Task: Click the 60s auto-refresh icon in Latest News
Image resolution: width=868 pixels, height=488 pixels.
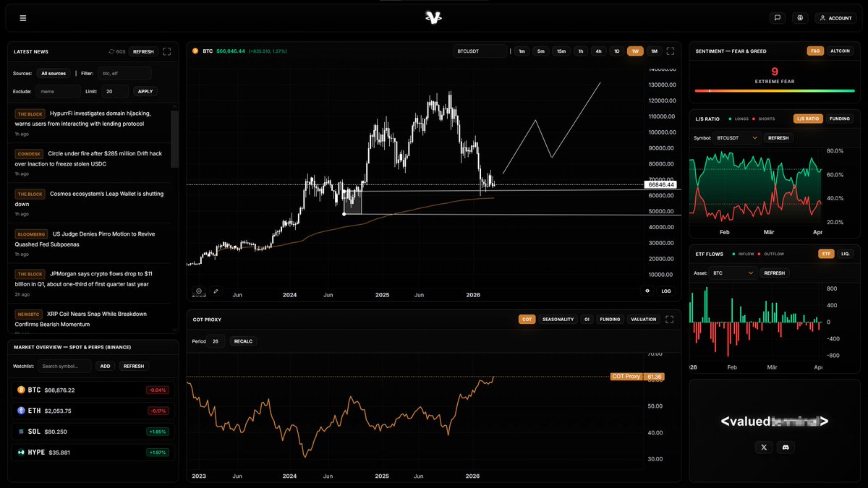Action: [x=112, y=51]
